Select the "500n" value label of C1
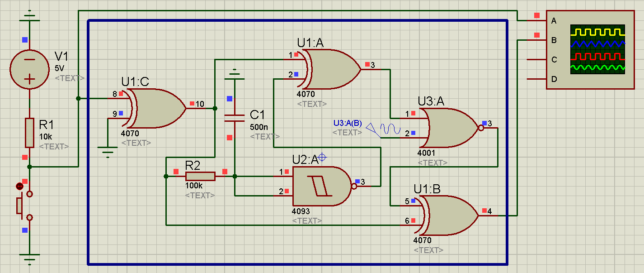 (259, 127)
